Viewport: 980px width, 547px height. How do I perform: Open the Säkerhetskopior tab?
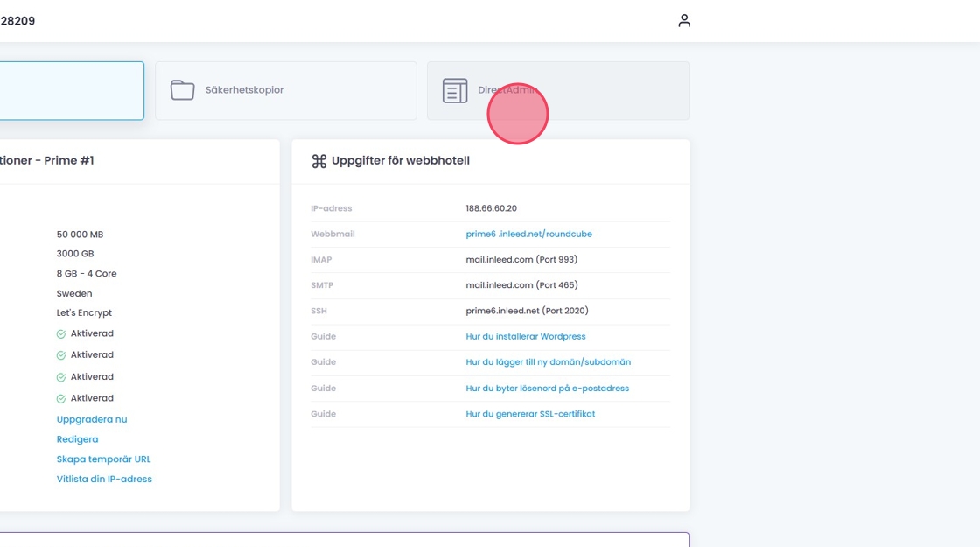pos(285,90)
